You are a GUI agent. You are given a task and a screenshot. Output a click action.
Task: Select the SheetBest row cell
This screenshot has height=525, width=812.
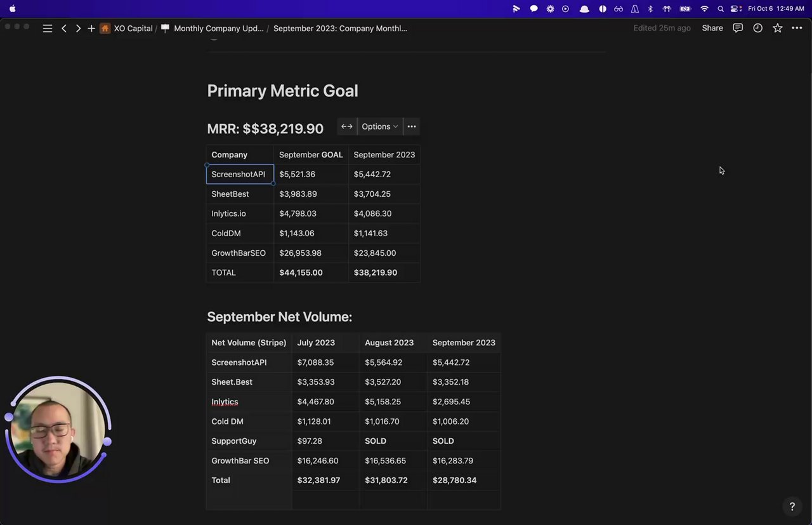tap(240, 194)
